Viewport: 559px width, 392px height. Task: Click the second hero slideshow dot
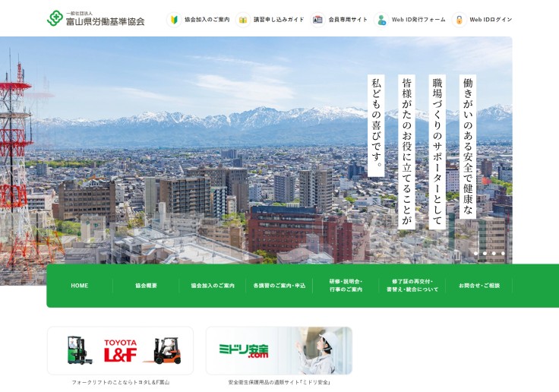(485, 254)
